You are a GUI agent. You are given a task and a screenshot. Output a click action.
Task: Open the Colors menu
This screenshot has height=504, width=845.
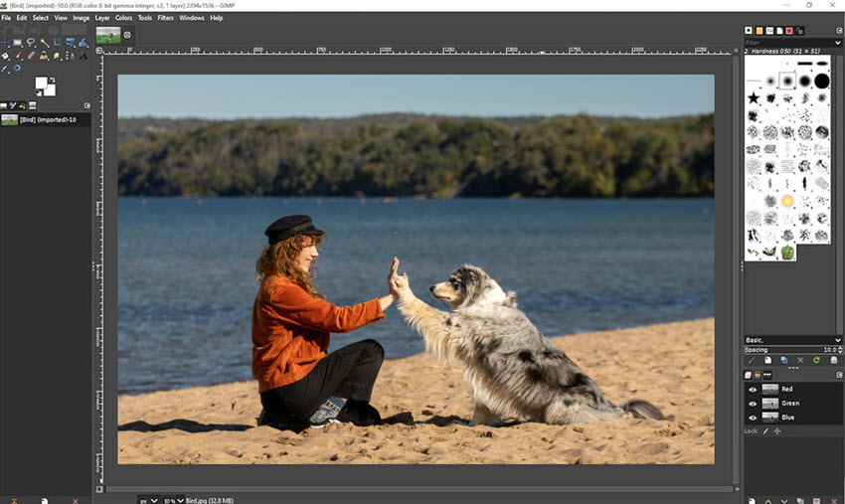pos(123,18)
